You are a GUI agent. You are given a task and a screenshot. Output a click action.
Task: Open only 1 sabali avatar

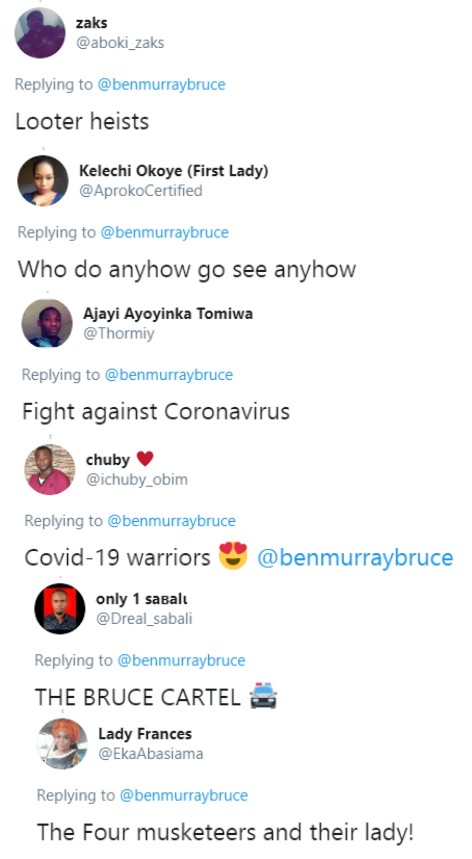pos(60,609)
